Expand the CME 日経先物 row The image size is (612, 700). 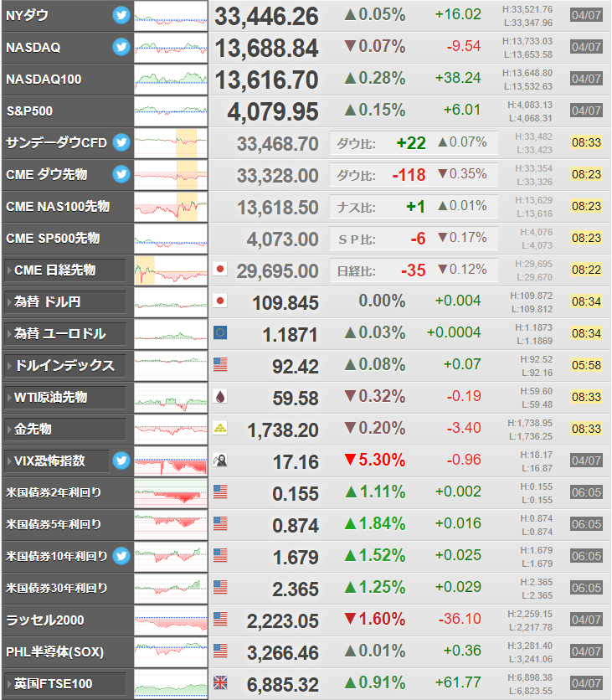click(x=64, y=270)
